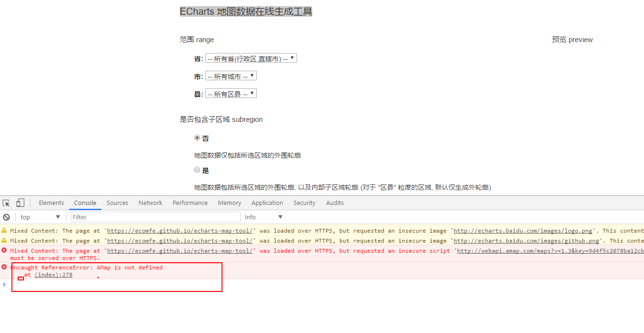
Task: Click the red error icon for insecure script
Action: click(x=4, y=250)
